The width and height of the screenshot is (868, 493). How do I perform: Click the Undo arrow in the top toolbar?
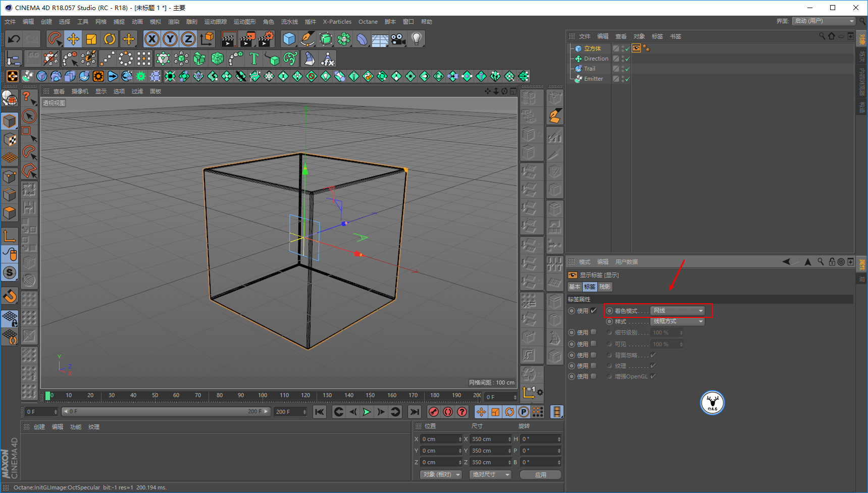click(14, 39)
